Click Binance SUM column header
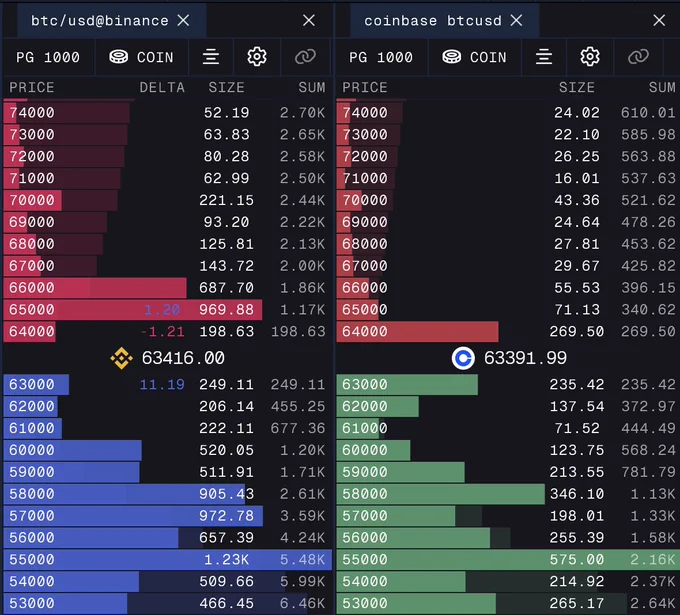This screenshot has height=615, width=680. [x=311, y=87]
